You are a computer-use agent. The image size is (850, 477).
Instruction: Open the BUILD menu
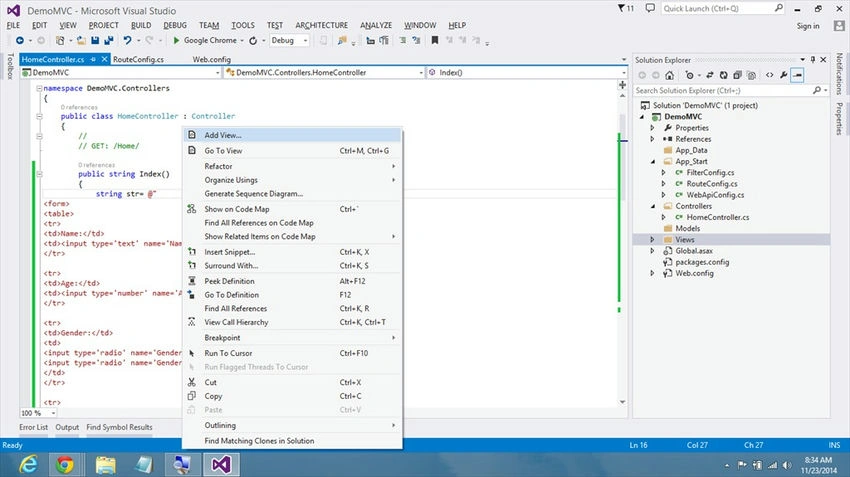click(x=141, y=25)
